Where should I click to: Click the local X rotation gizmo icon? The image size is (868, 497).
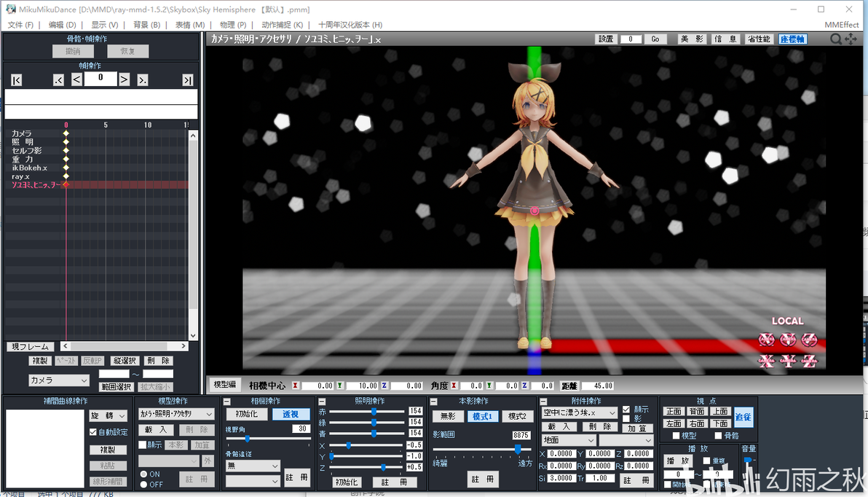(766, 339)
